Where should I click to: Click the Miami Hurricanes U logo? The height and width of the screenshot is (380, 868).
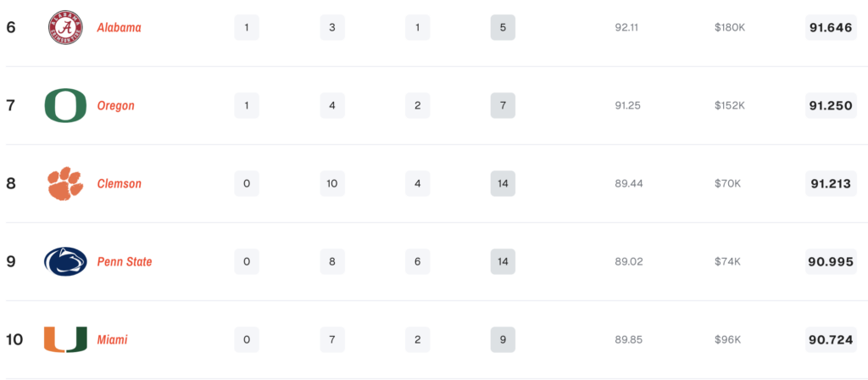click(65, 340)
